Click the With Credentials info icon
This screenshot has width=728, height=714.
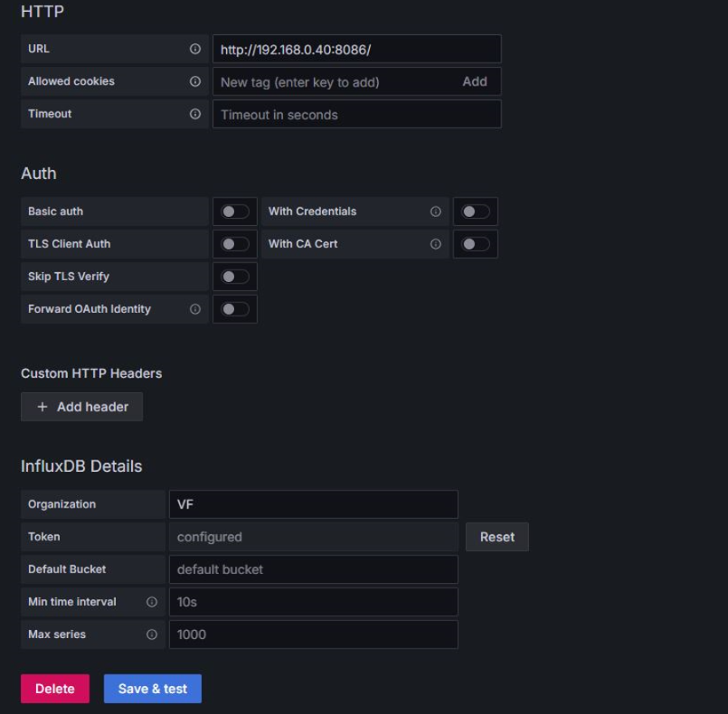(x=435, y=211)
